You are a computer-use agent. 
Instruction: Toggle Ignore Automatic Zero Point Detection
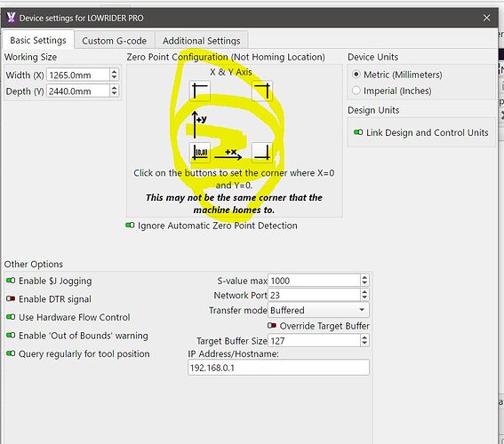(x=130, y=225)
